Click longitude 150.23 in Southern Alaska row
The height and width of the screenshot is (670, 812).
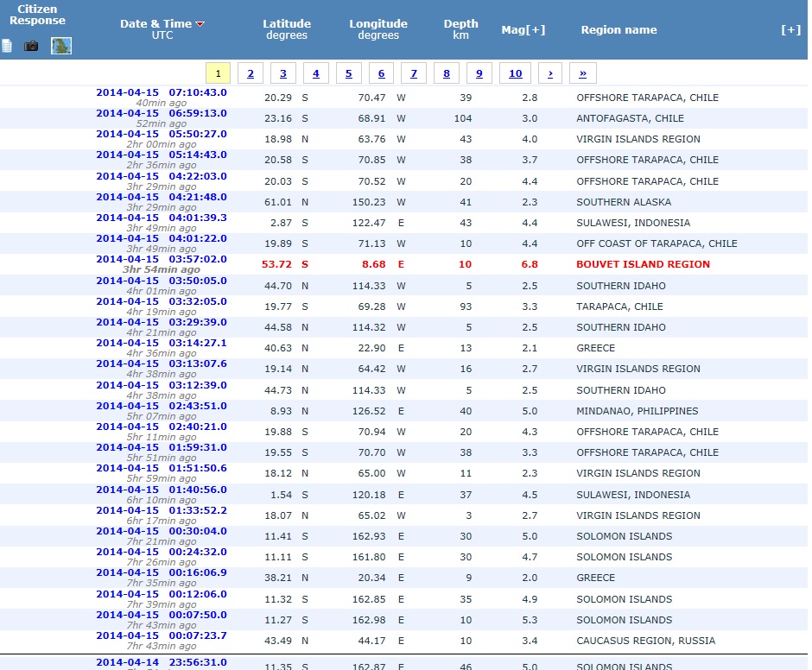click(369, 202)
